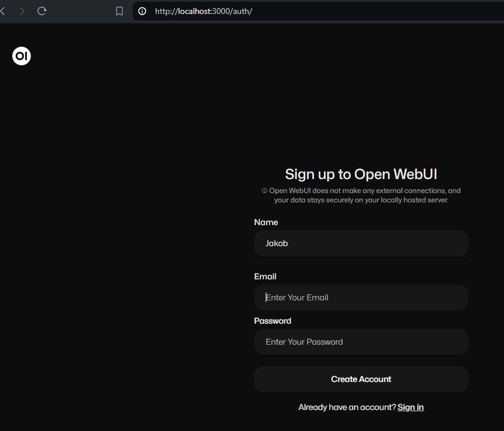Screen dimensions: 504x431
Task: Focus the Enter Your Password field
Action: click(361, 342)
